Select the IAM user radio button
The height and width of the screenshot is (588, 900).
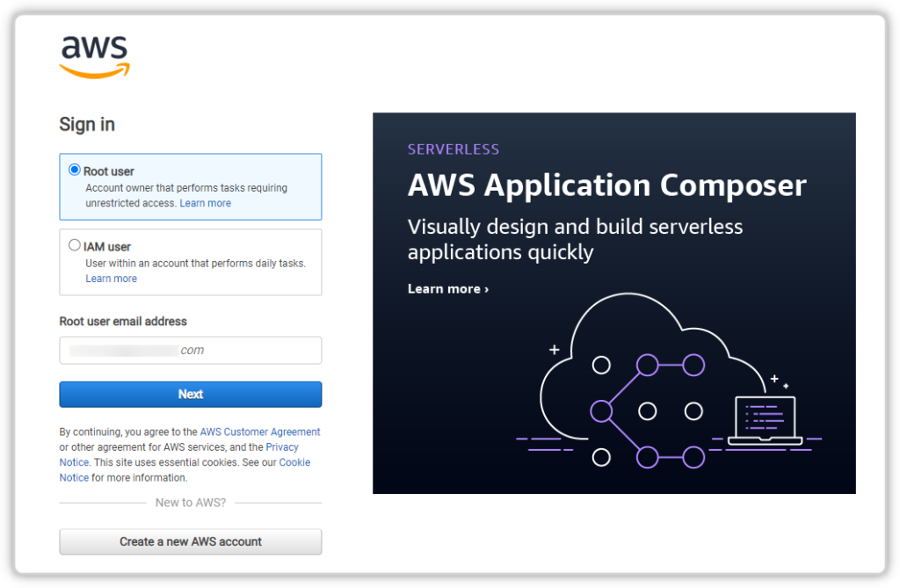tap(75, 245)
